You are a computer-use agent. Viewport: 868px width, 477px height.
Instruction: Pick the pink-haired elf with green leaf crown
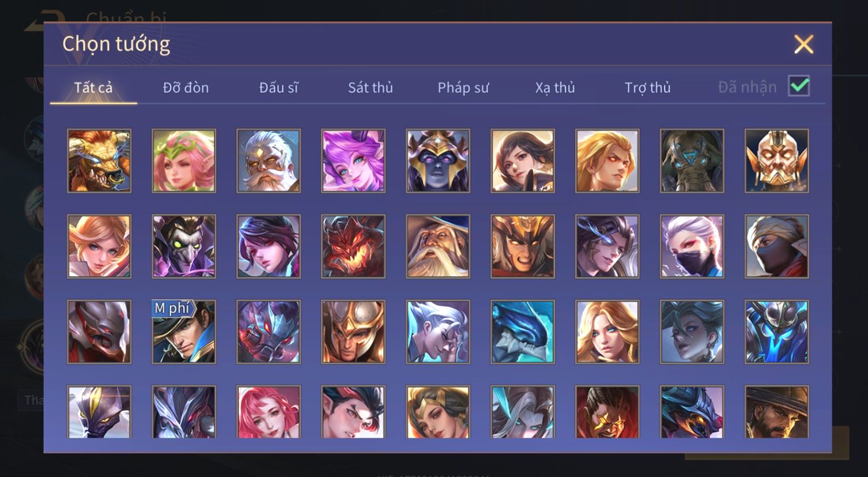click(184, 160)
